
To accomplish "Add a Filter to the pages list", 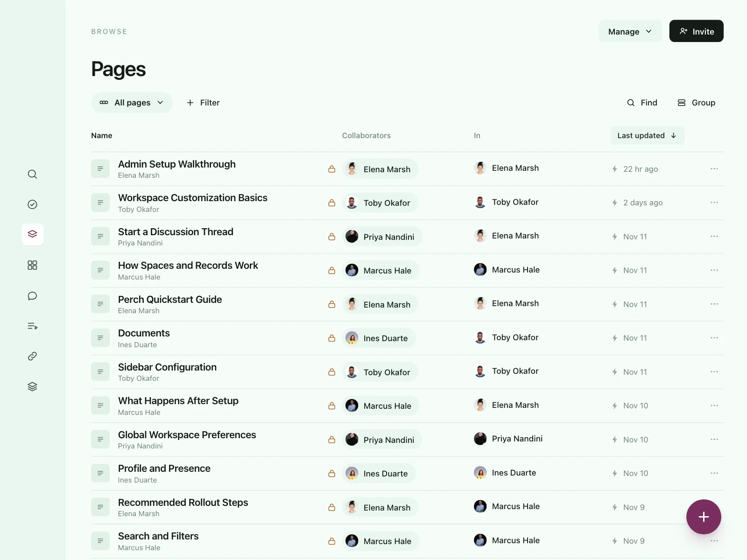I will tap(203, 103).
